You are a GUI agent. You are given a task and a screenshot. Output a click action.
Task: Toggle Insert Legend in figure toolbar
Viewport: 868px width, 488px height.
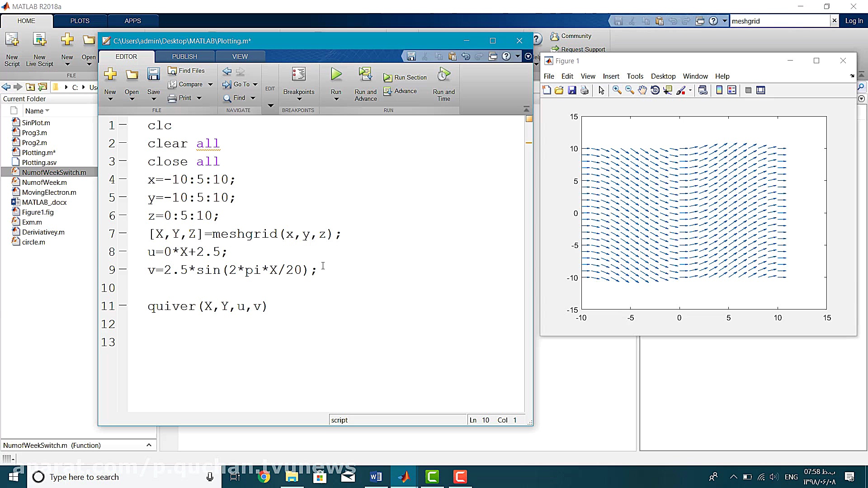(732, 90)
